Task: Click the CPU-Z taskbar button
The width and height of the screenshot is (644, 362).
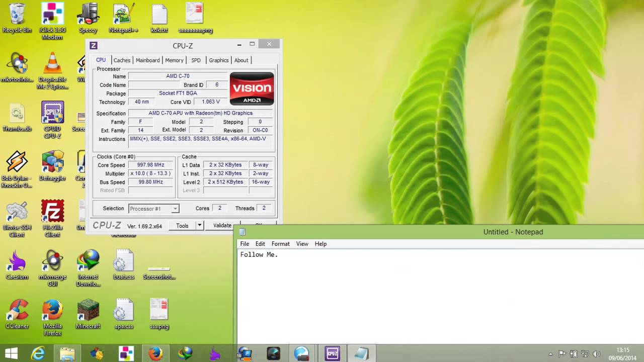Action: (x=332, y=353)
